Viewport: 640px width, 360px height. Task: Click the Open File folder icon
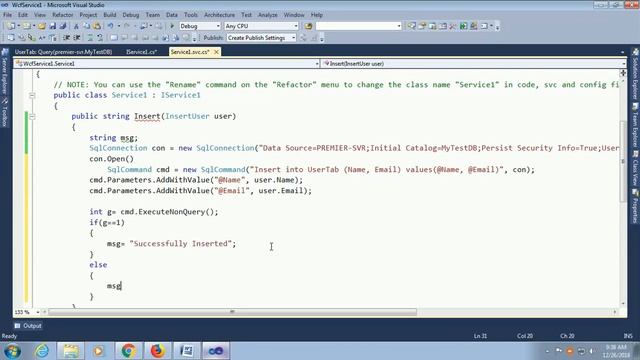(42, 26)
